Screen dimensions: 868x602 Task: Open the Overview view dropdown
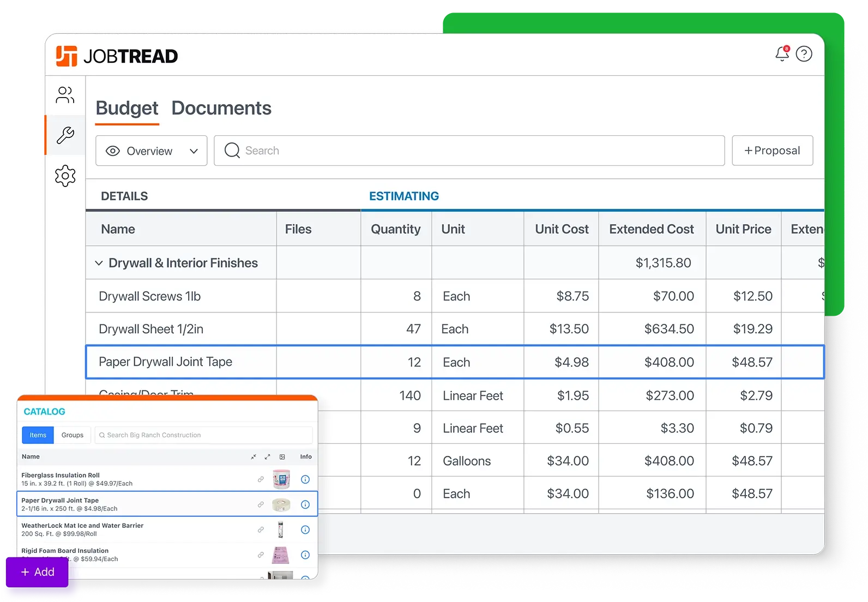[x=152, y=150]
